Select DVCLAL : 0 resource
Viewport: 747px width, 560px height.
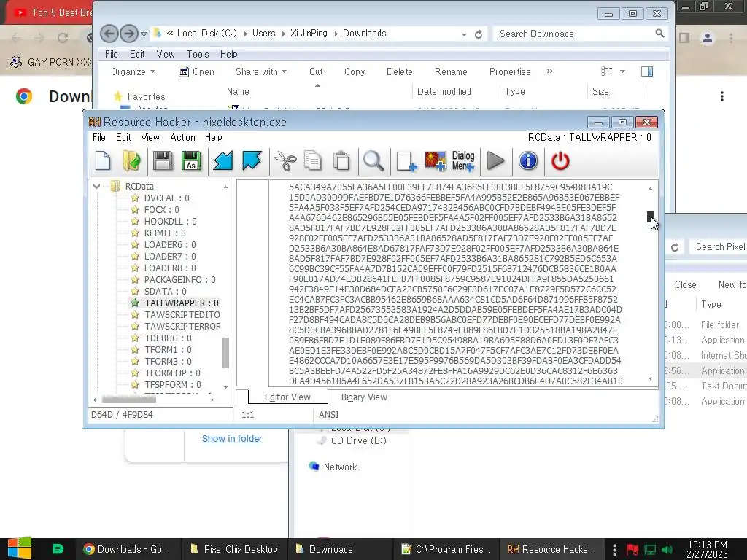click(x=167, y=198)
